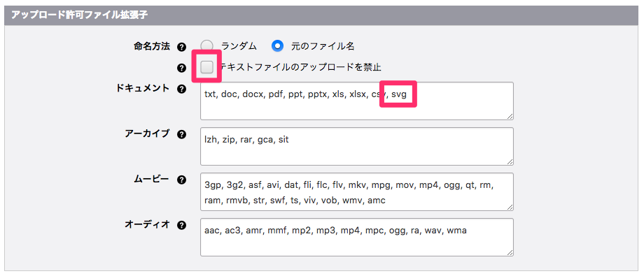The width and height of the screenshot is (644, 276).
Task: Click the アーカイブ label
Action: coord(147,133)
